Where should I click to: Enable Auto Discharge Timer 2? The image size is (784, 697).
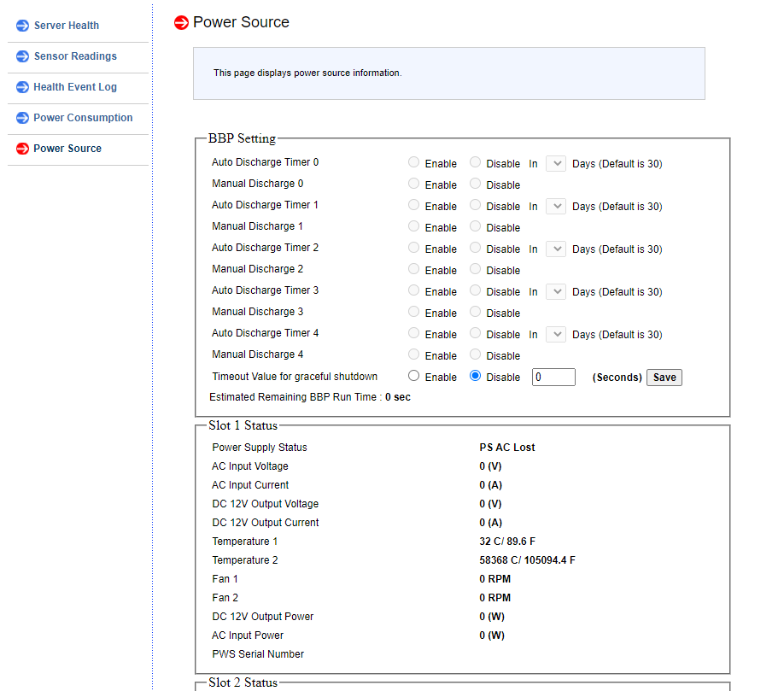pos(413,248)
